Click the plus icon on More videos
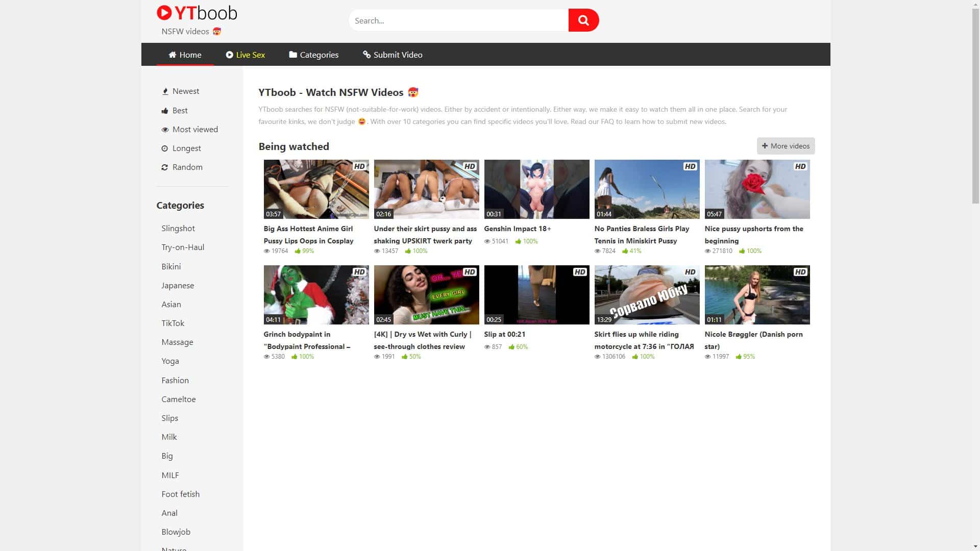The height and width of the screenshot is (551, 980). pos(764,146)
